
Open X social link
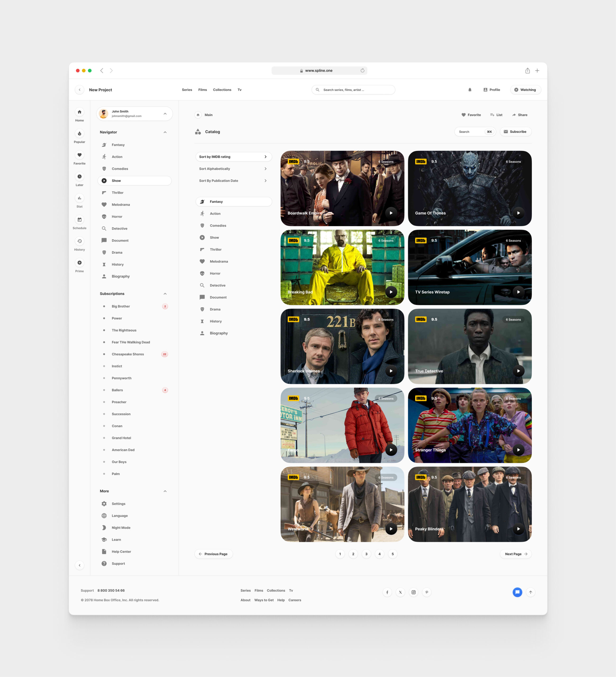click(400, 592)
